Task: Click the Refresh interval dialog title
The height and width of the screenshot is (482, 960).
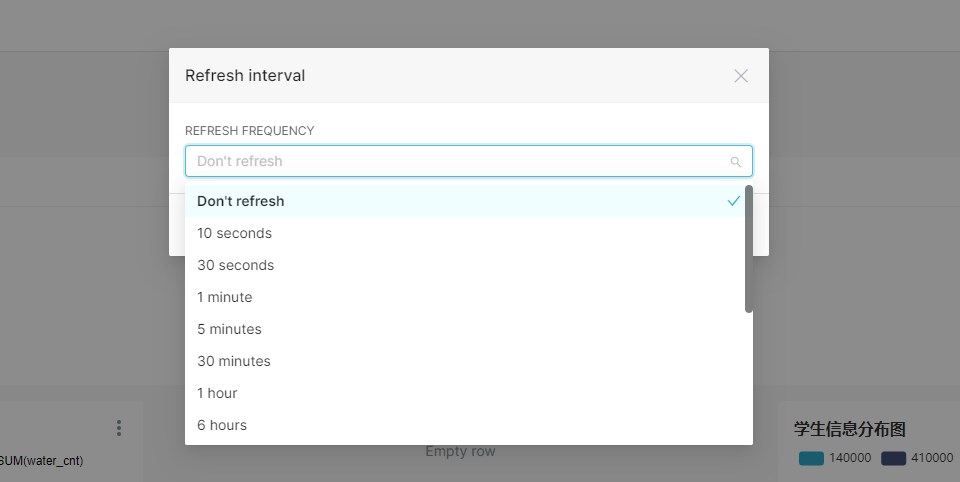Action: pyautogui.click(x=245, y=76)
